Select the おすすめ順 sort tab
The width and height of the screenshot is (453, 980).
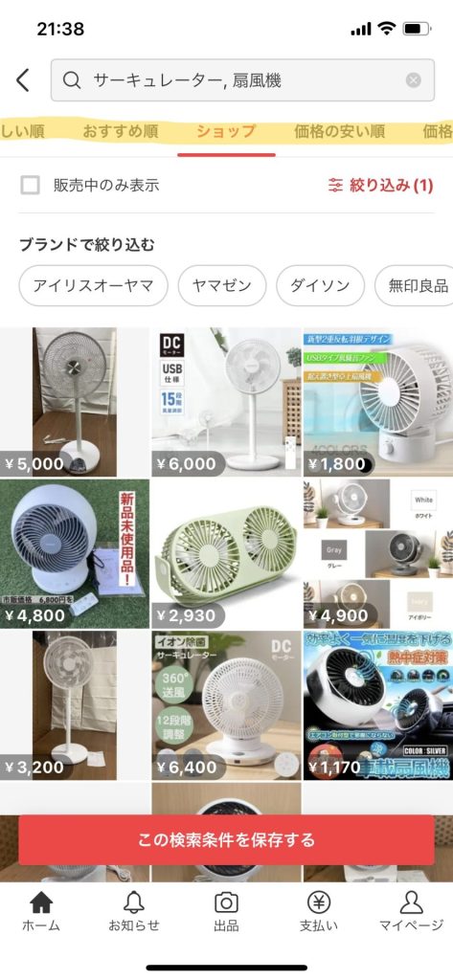click(x=120, y=132)
